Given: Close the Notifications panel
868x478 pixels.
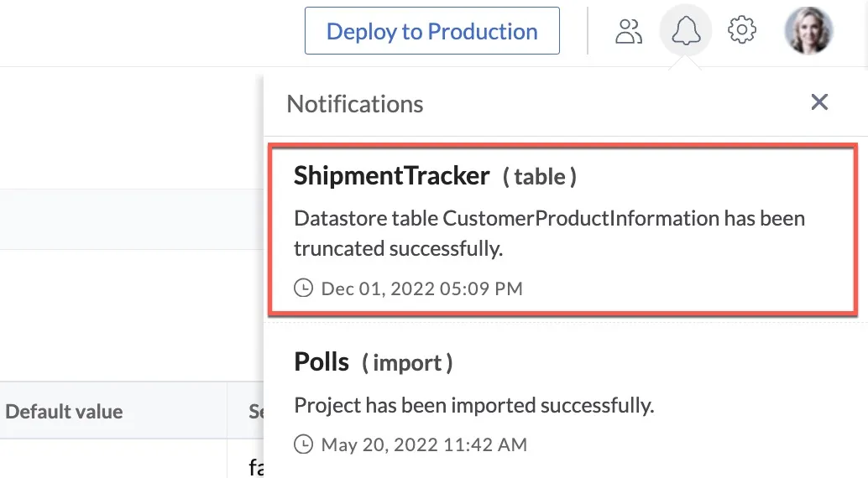Looking at the screenshot, I should tap(819, 101).
